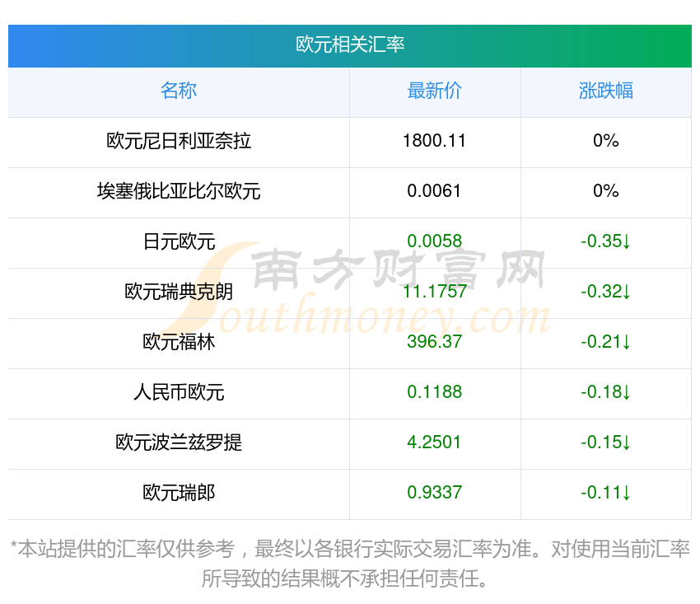Click the price 0.9337

pyautogui.click(x=434, y=493)
